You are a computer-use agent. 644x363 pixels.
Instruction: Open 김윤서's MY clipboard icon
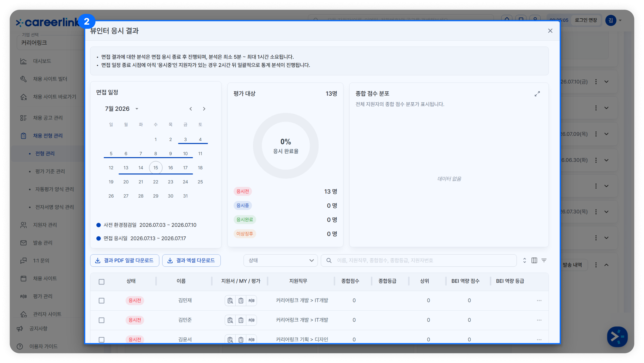click(x=241, y=340)
